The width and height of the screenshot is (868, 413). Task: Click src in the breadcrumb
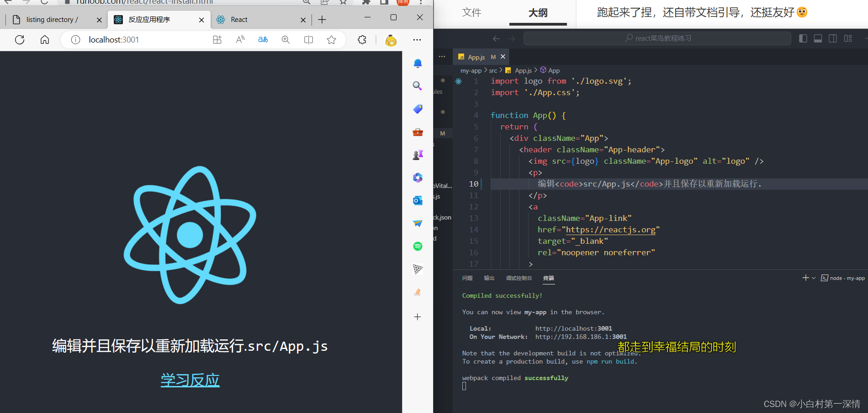(x=493, y=70)
